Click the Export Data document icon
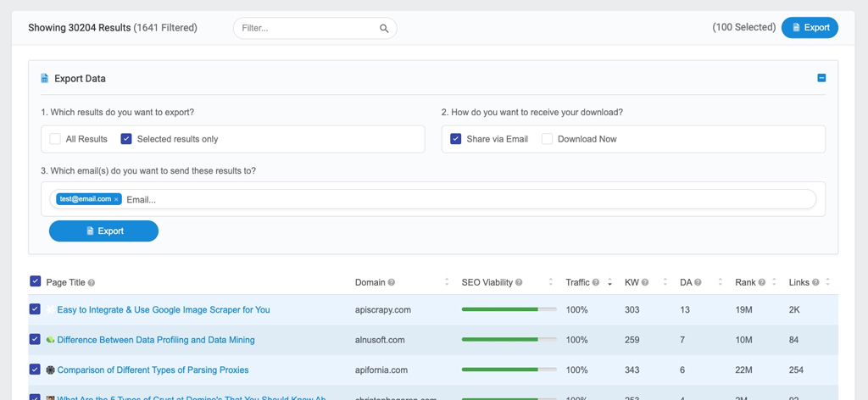868x400 pixels. coord(45,78)
